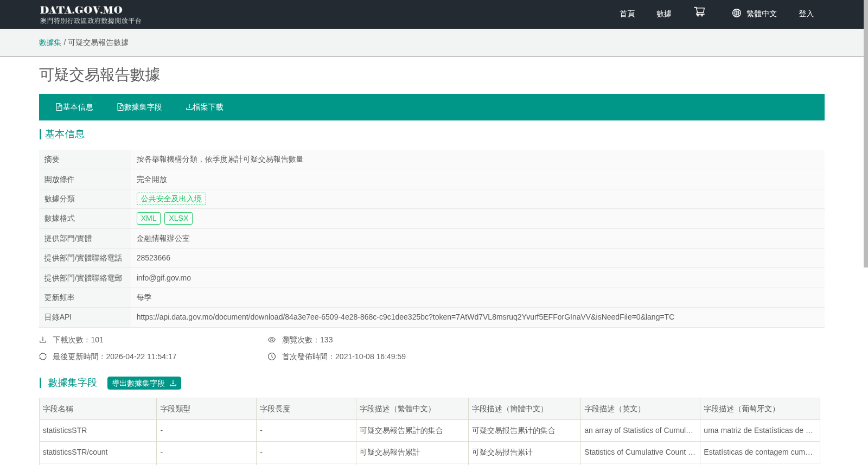Click the 最後更新時間 timestamp

point(114,356)
